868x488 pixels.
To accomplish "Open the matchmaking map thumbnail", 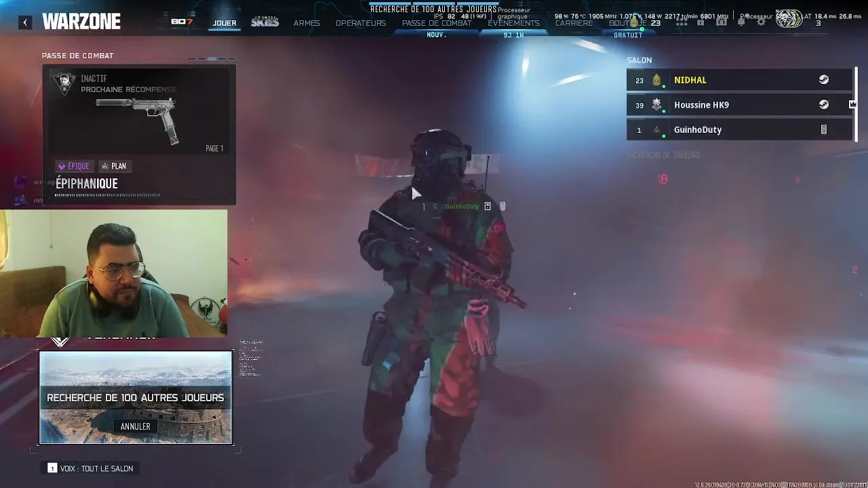I will (x=136, y=397).
